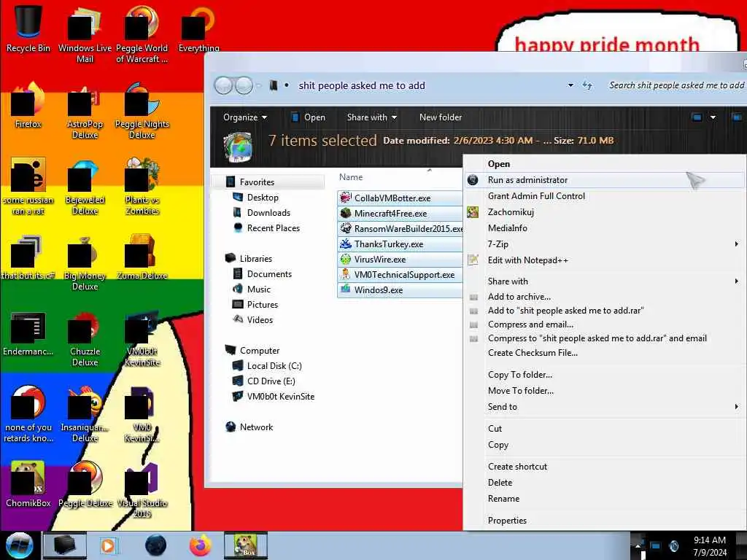Click the refresh icon beside address bar
Viewport: 747px width, 560px height.
pos(587,86)
